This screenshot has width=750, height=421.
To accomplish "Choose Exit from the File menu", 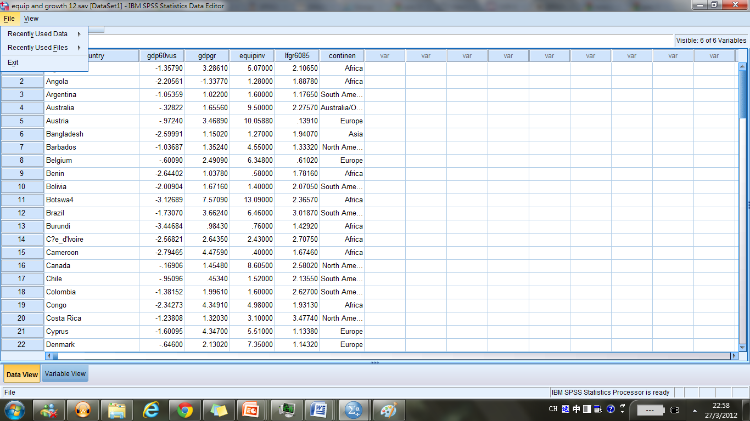I will pos(13,62).
